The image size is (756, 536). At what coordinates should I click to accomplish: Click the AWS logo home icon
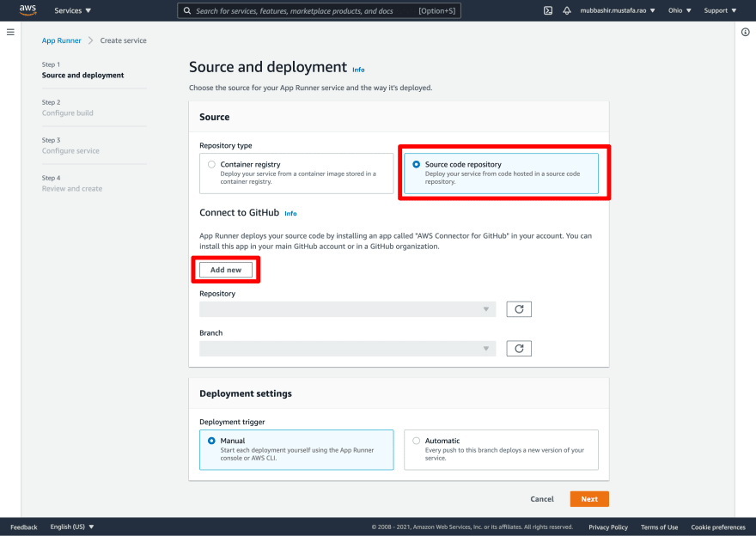coord(28,10)
